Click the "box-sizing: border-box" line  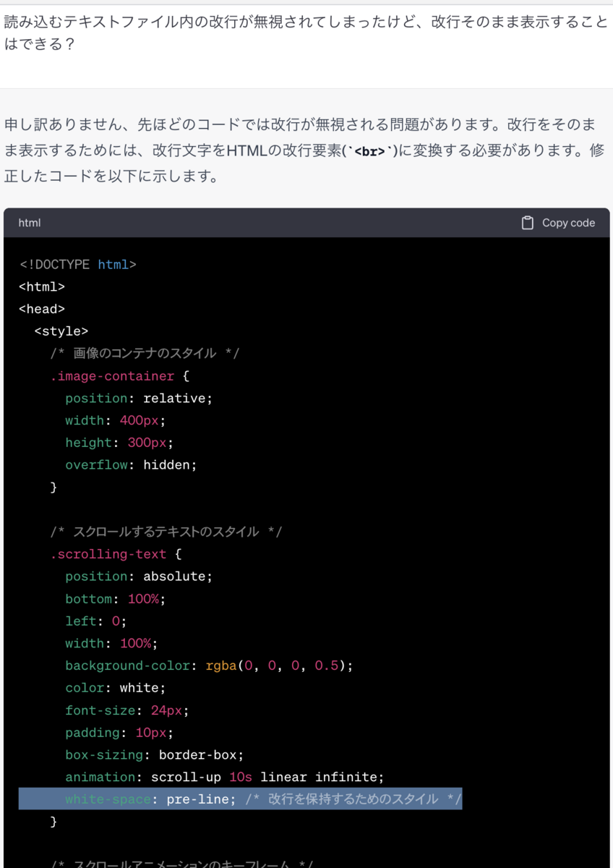pos(154,754)
